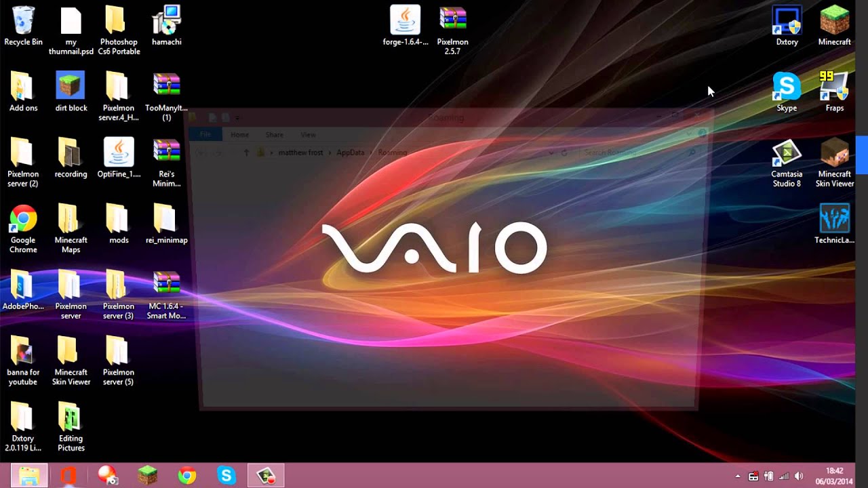Select the banna for youtube folder
868x488 pixels.
tap(23, 361)
